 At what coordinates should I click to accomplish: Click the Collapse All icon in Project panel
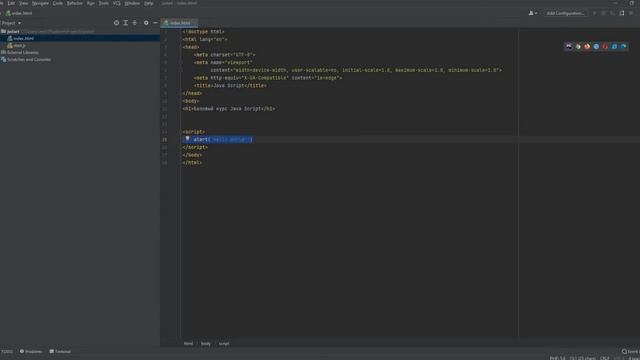[x=135, y=23]
